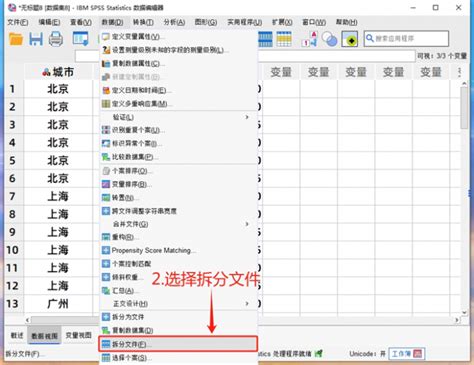
Task: Click the horizontal scrollbar right arrow
Action: 457,320
